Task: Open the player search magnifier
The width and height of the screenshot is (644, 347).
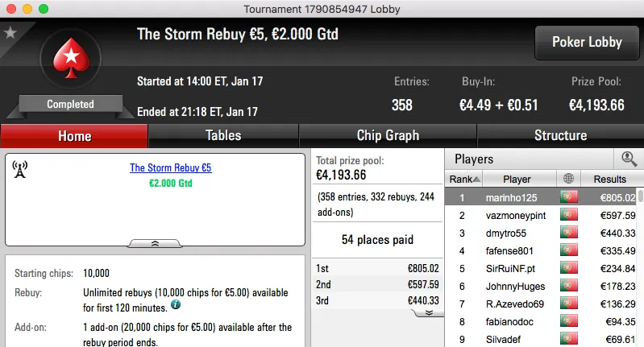Action: (629, 159)
